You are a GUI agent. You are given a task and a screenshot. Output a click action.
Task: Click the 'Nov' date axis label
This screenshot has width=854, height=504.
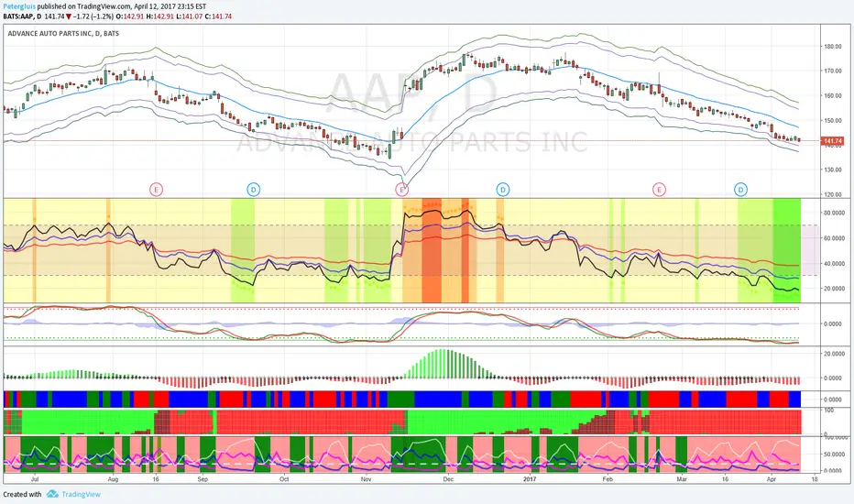(366, 479)
